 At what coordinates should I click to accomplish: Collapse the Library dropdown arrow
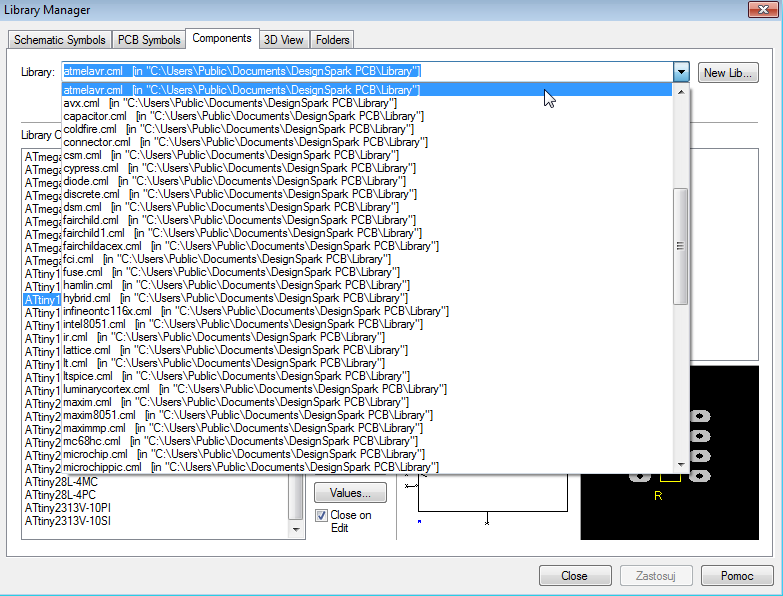click(681, 72)
